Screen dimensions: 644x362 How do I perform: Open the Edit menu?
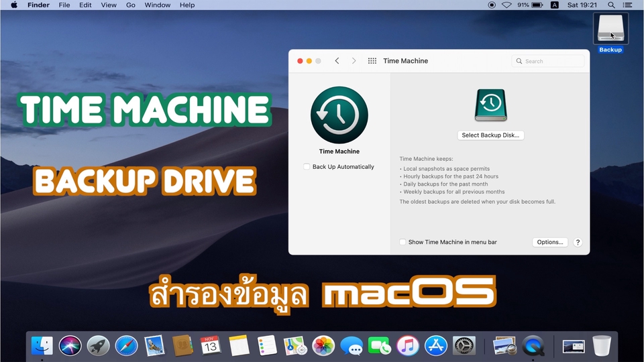[x=85, y=5]
